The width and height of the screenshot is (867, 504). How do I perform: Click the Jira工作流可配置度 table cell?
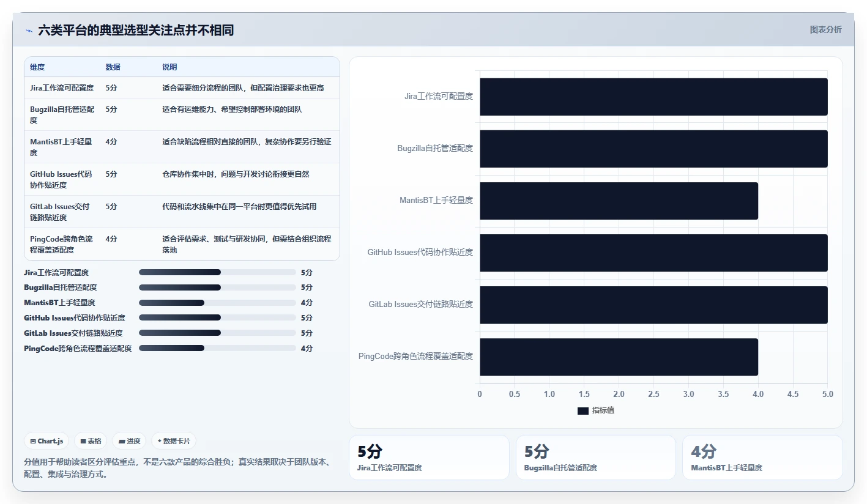point(62,88)
